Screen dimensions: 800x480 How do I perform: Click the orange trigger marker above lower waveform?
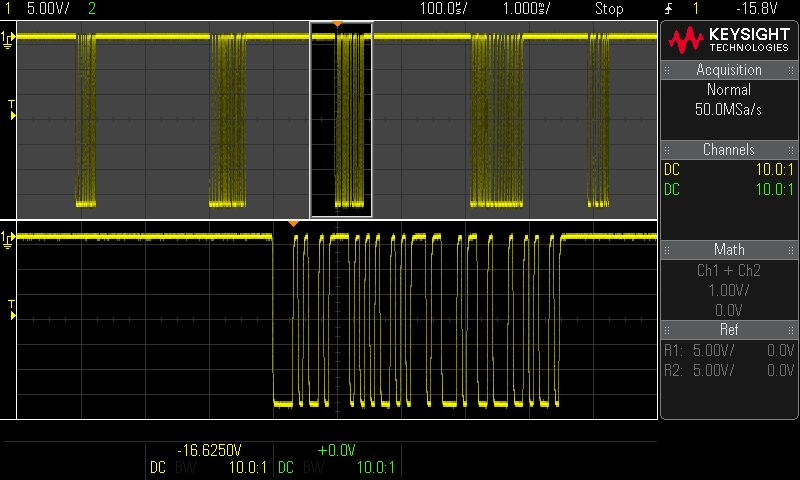click(293, 223)
